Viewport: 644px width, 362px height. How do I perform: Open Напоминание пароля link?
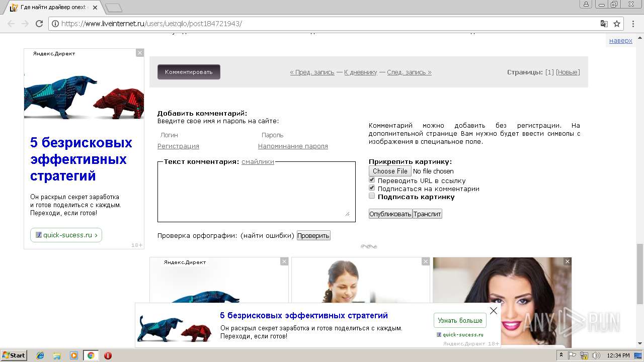(293, 146)
